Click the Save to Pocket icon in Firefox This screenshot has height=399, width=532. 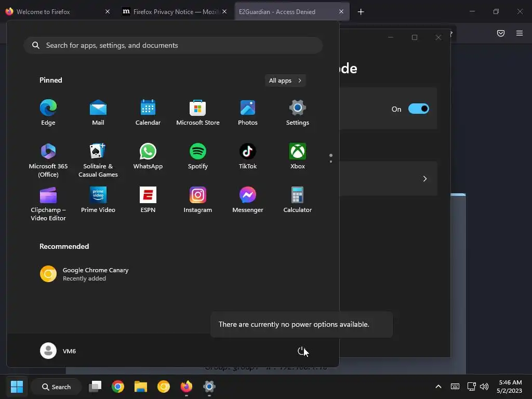pos(500,33)
